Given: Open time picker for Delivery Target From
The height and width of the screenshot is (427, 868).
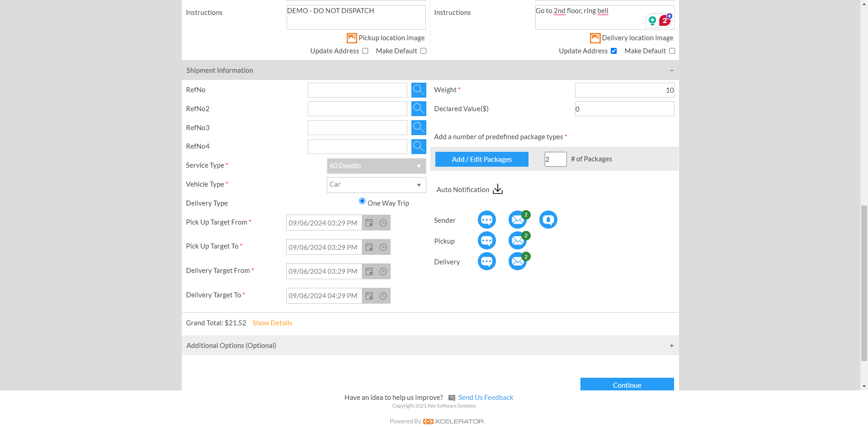Looking at the screenshot, I should tap(383, 272).
